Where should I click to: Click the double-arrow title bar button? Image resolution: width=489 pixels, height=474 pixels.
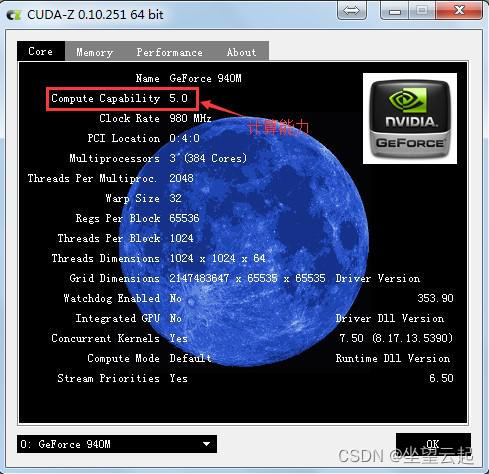pyautogui.click(x=352, y=11)
